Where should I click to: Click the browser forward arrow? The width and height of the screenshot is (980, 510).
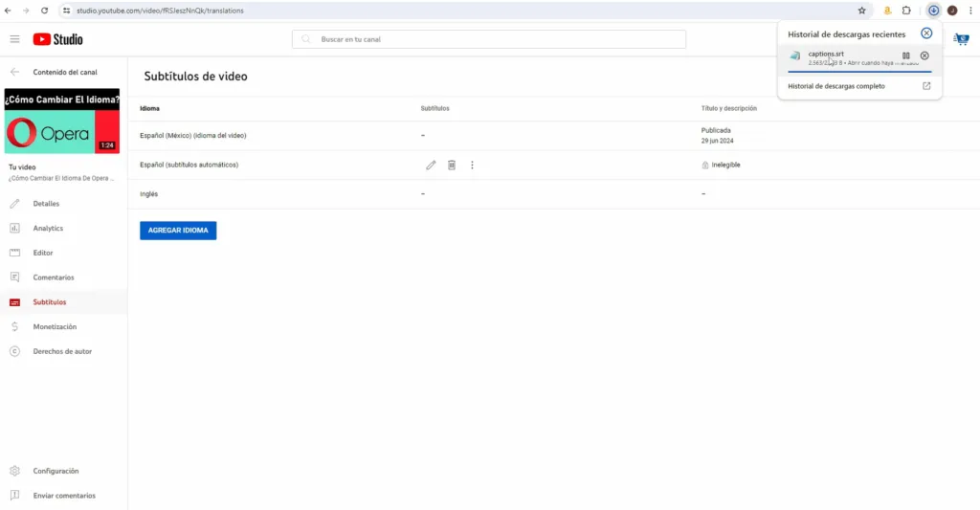coord(26,11)
